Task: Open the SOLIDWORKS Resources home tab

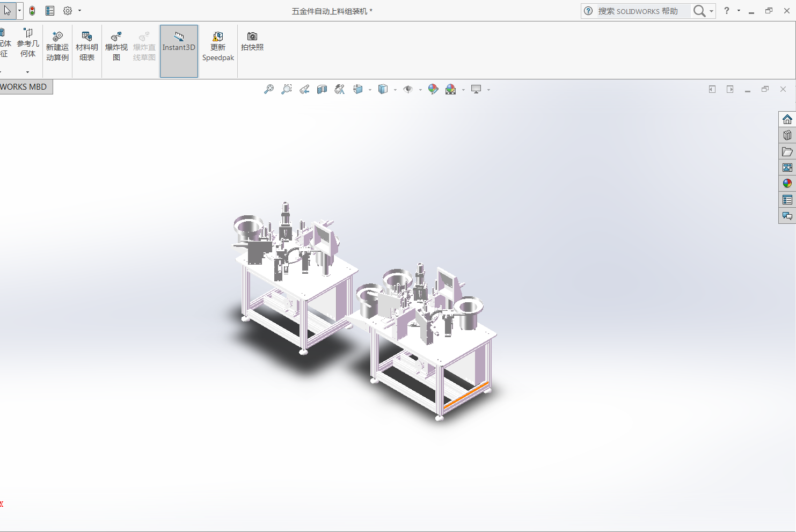Action: [787, 119]
